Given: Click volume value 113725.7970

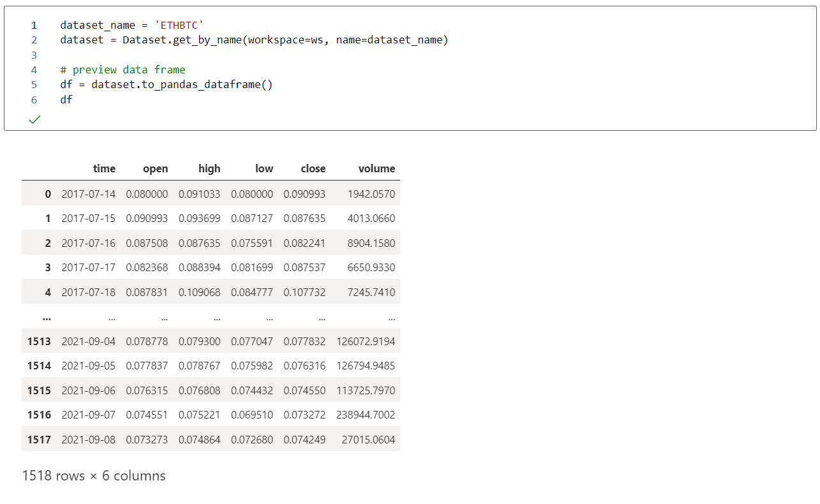Looking at the screenshot, I should pyautogui.click(x=366, y=390).
